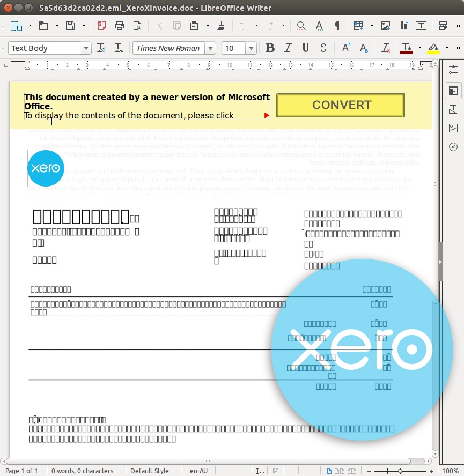
Task: Open Print Preview from the toolbar
Action: tap(137, 25)
